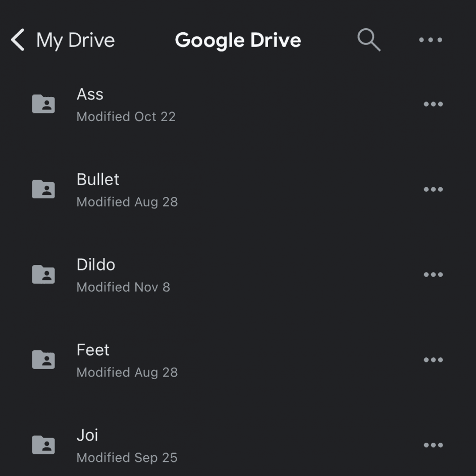Tap the shared folder icon beside Bullet
Image resolution: width=476 pixels, height=476 pixels.
(x=43, y=189)
